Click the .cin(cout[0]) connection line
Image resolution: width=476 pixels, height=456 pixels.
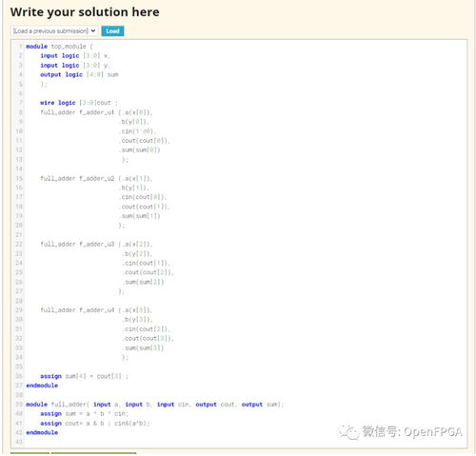point(143,197)
